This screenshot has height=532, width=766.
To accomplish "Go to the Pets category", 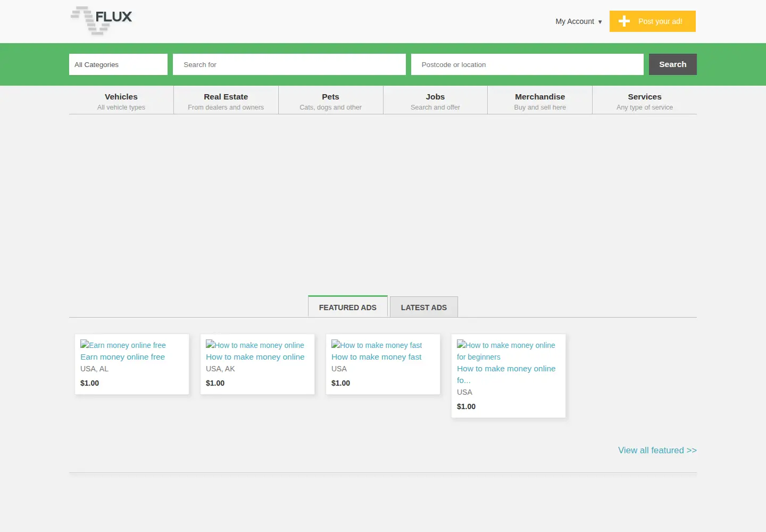I will [x=330, y=101].
